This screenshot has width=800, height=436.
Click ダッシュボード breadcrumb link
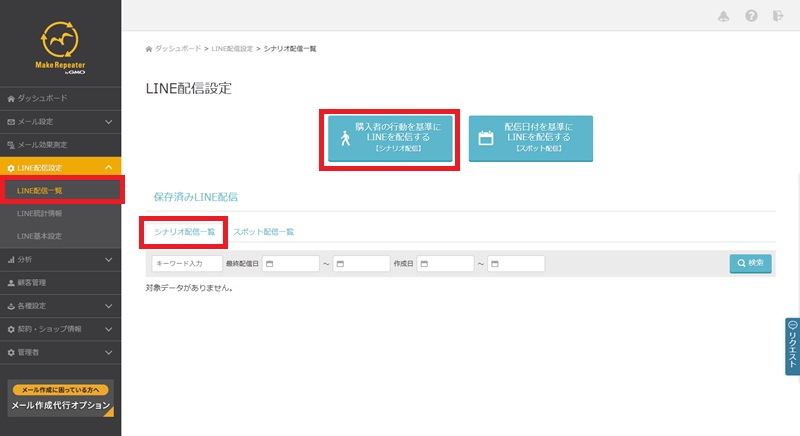tap(178, 48)
